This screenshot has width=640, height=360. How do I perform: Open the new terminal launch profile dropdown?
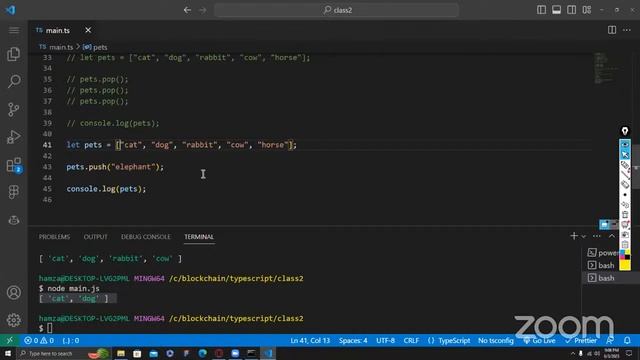584,236
